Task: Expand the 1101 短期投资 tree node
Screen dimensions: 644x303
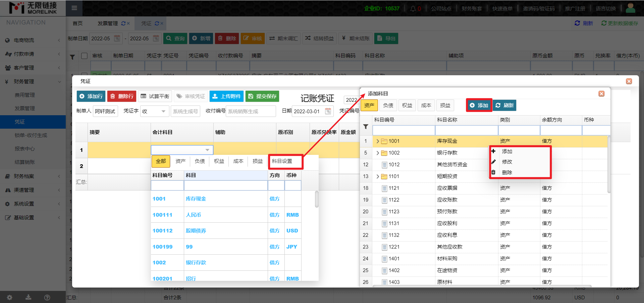Action: (x=378, y=176)
